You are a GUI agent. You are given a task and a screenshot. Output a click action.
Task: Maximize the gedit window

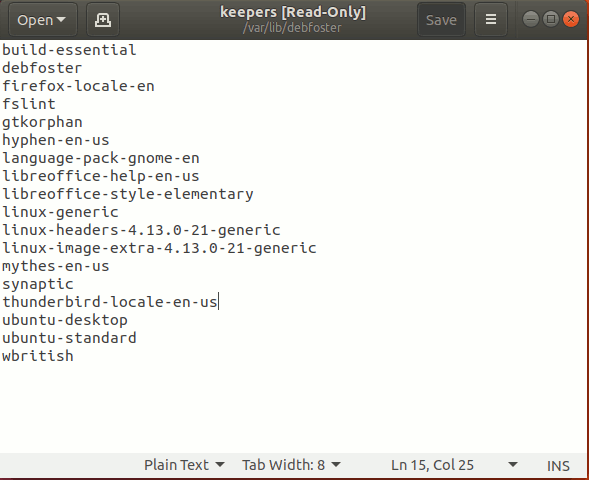pos(551,19)
